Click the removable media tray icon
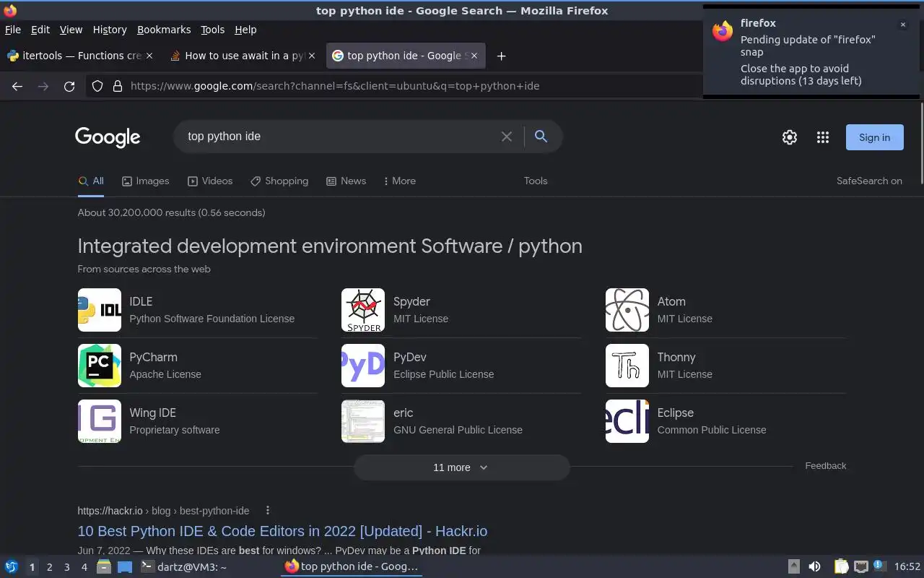 coord(793,566)
